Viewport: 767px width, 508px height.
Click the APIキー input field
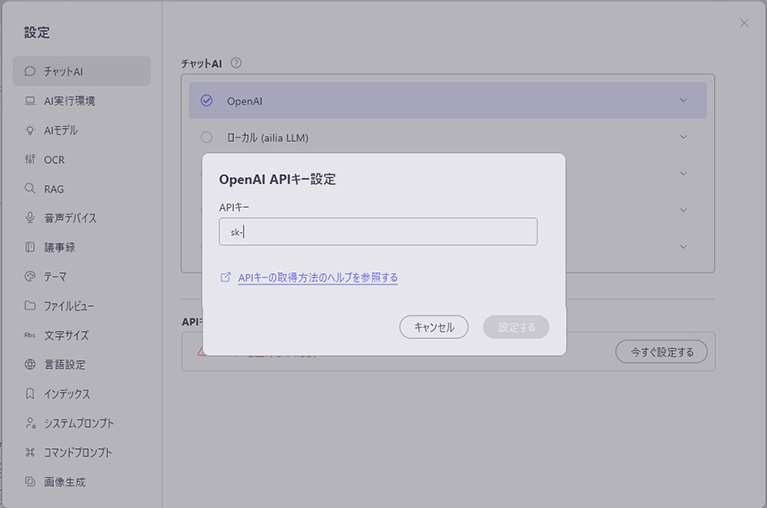pos(378,232)
